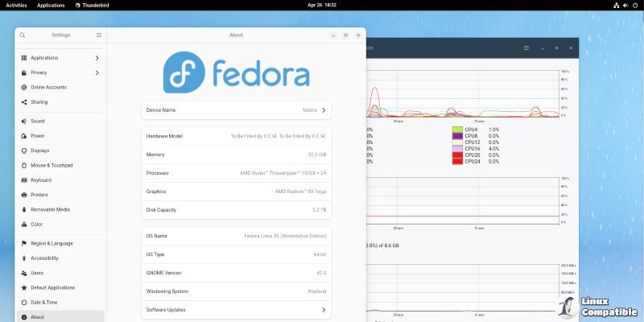Change the CPU16 pink color swatch
The height and width of the screenshot is (322, 644).
pos(457,149)
